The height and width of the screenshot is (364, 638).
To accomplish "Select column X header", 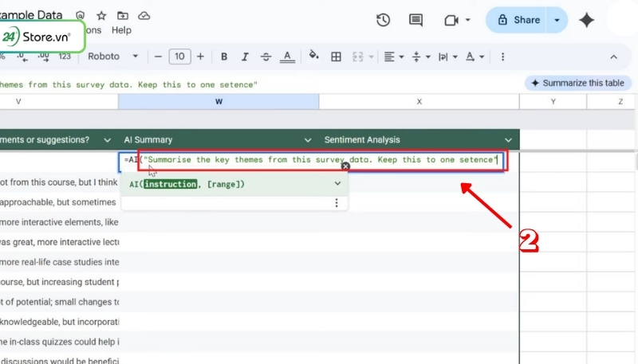I will tap(419, 102).
